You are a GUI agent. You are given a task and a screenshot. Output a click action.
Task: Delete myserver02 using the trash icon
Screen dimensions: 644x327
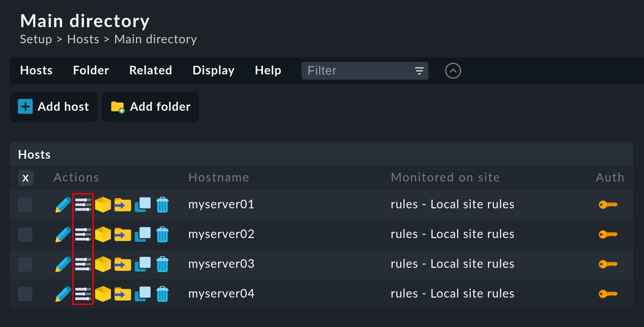(x=162, y=234)
